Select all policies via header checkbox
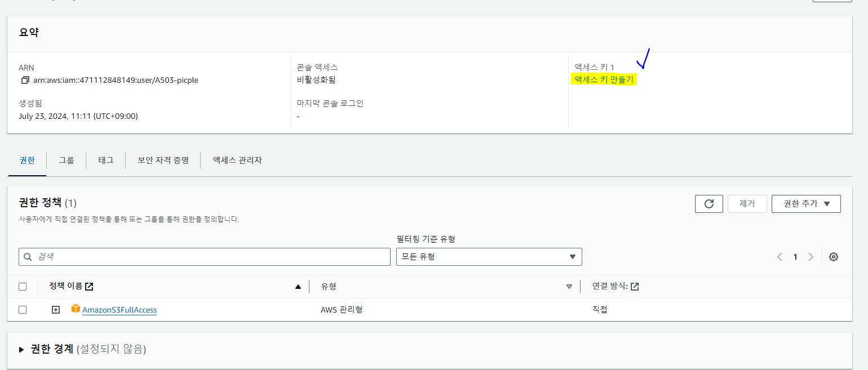Image resolution: width=868 pixels, height=370 pixels. click(x=23, y=286)
